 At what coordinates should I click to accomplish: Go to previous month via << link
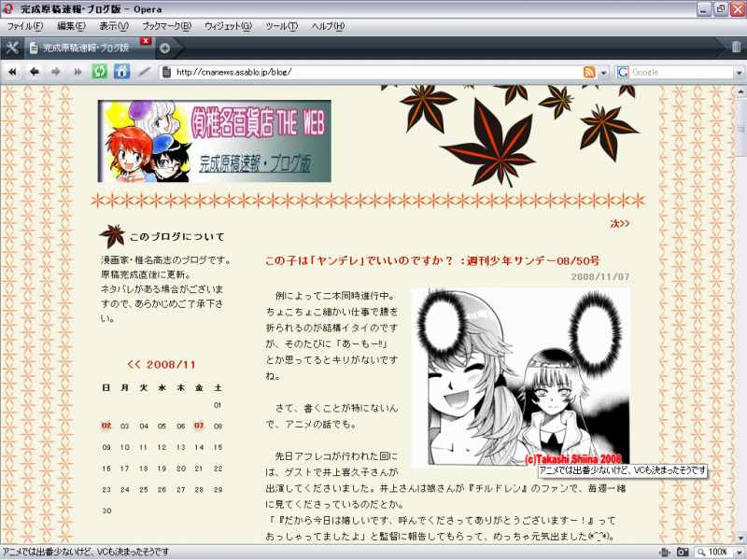pyautogui.click(x=134, y=365)
